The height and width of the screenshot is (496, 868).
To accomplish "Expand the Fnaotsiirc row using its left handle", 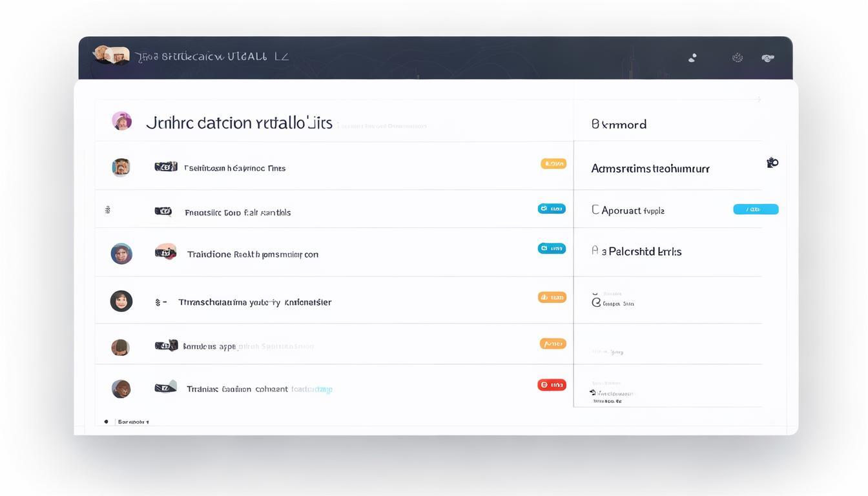I will pos(107,209).
